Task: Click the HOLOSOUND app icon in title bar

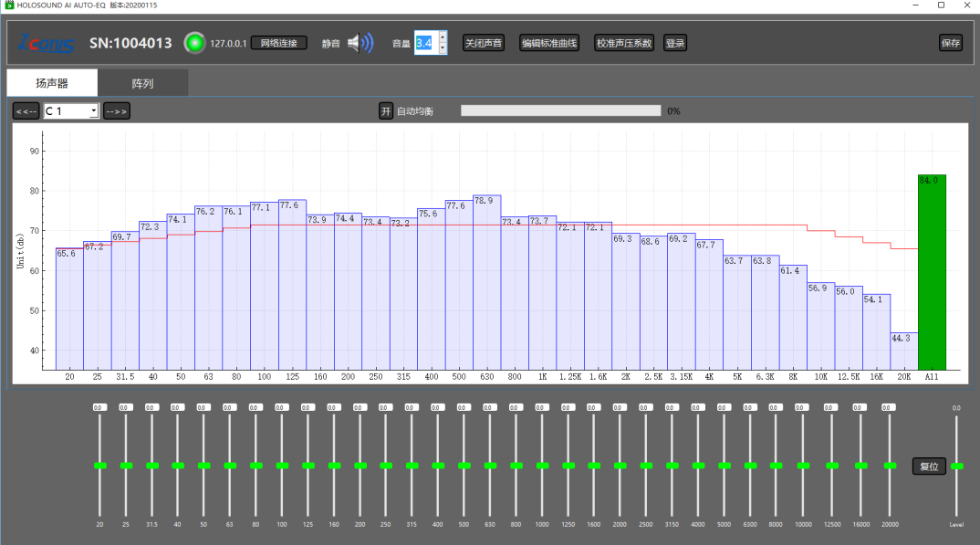Action: tap(9, 5)
